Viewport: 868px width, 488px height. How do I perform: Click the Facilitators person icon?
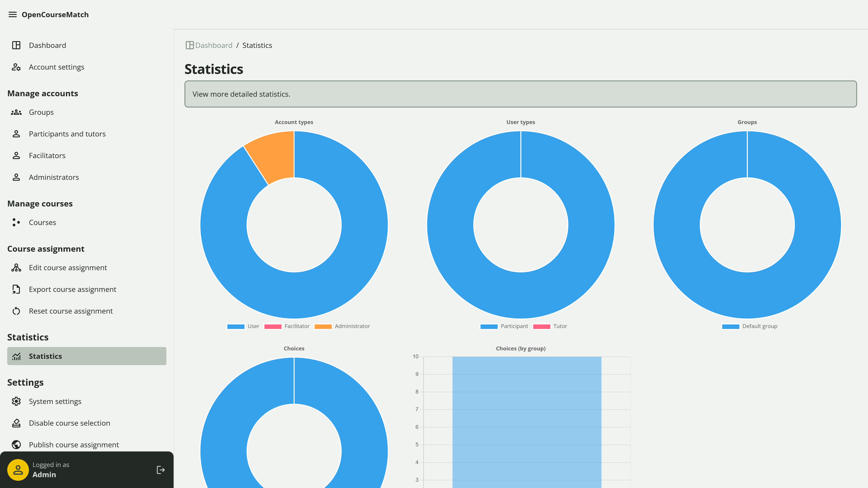[16, 156]
